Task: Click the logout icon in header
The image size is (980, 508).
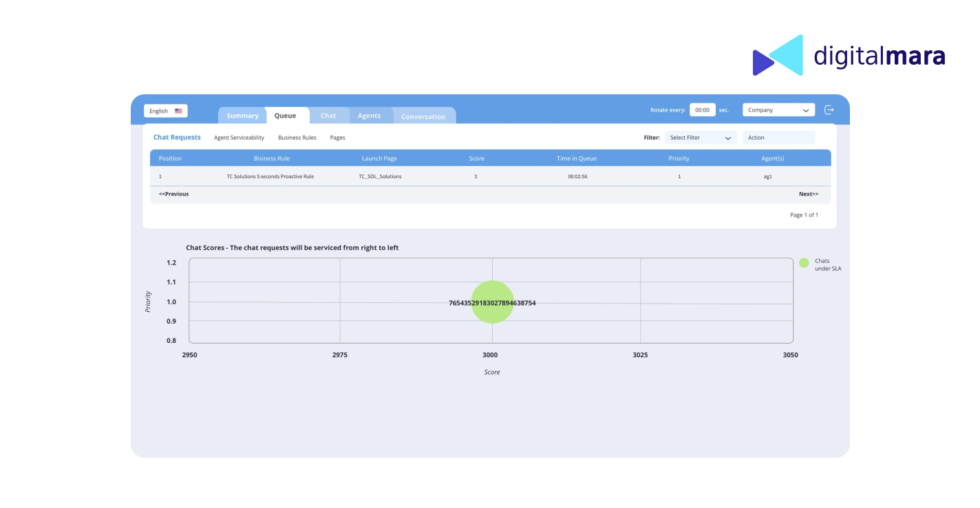Action: [x=829, y=110]
